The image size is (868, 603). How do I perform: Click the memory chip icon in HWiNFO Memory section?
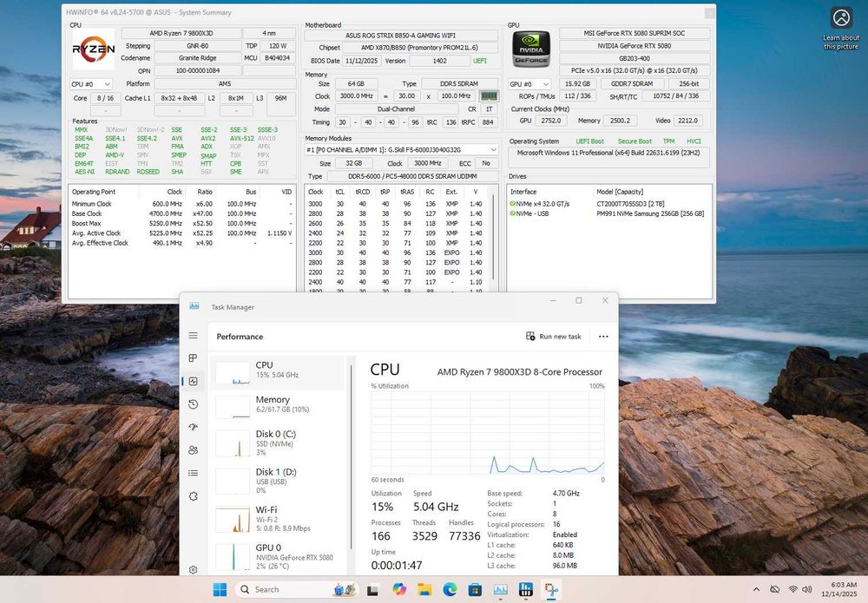pos(488,96)
